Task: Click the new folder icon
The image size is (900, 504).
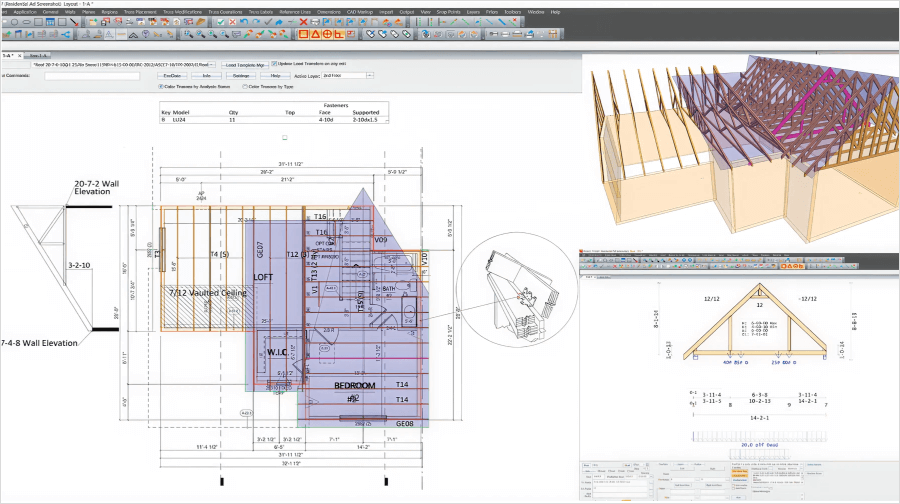Action: pos(93,22)
